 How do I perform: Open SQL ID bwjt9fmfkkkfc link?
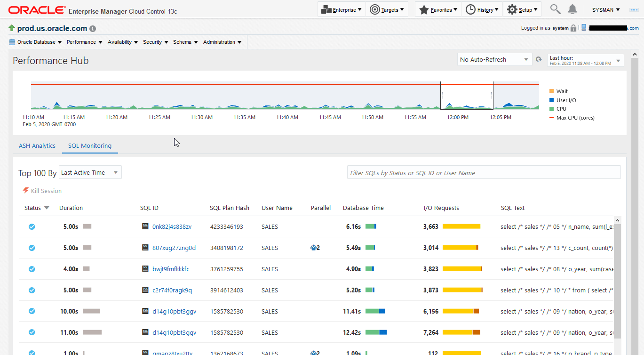(x=171, y=269)
